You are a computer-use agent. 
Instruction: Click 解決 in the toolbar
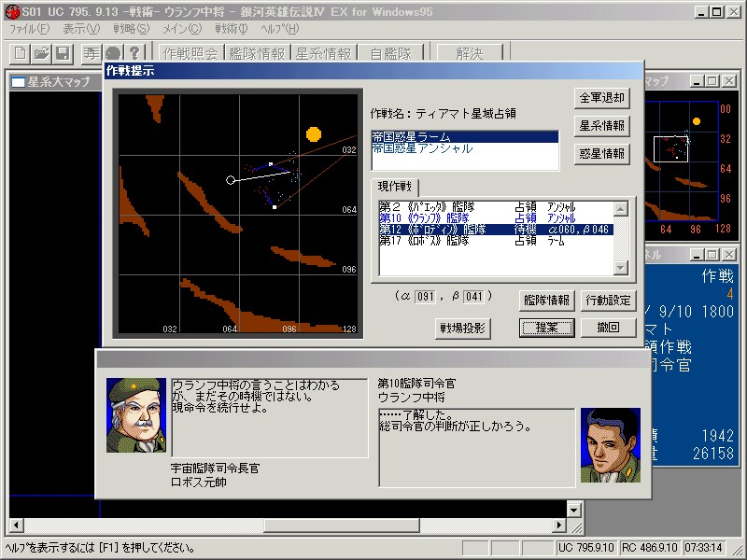coord(470,53)
